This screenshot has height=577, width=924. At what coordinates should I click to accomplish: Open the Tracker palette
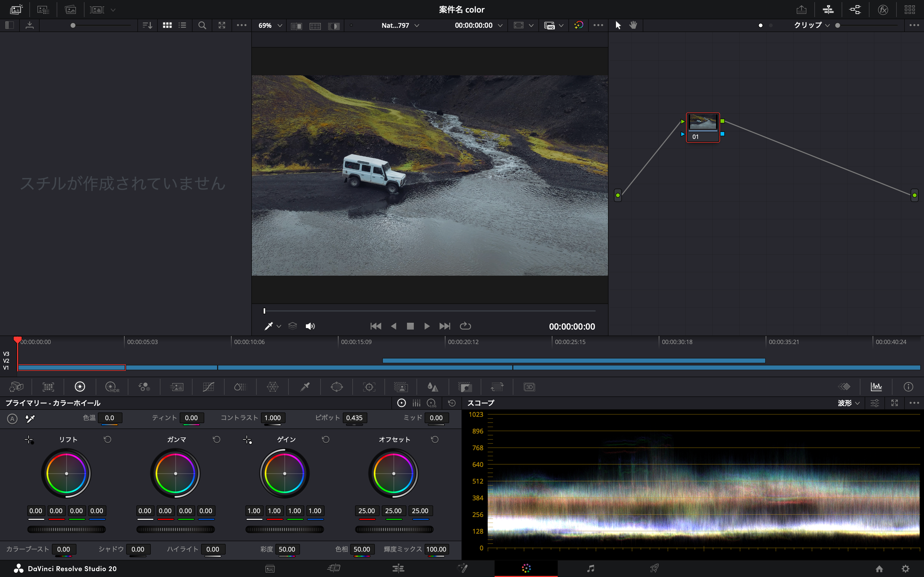point(369,387)
